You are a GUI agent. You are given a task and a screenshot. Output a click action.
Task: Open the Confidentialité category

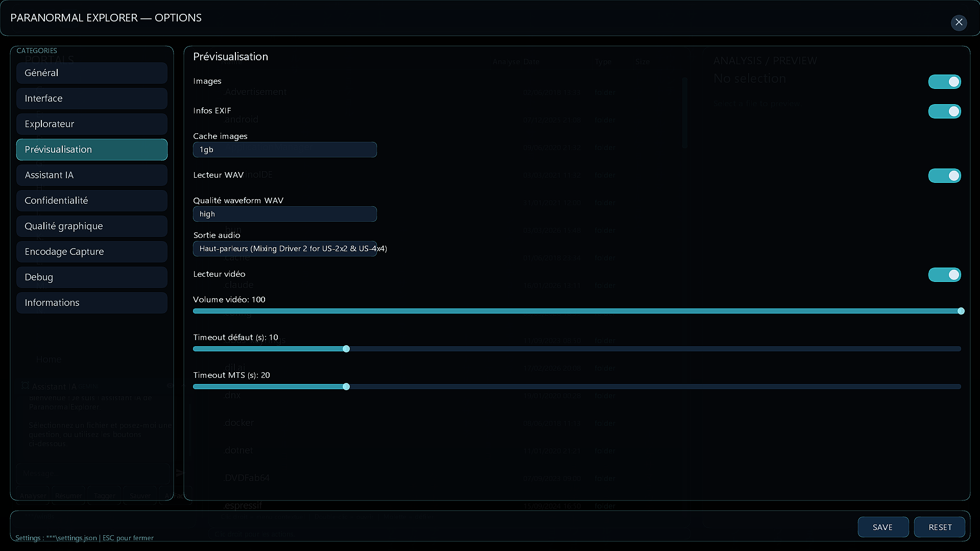pyautogui.click(x=92, y=201)
